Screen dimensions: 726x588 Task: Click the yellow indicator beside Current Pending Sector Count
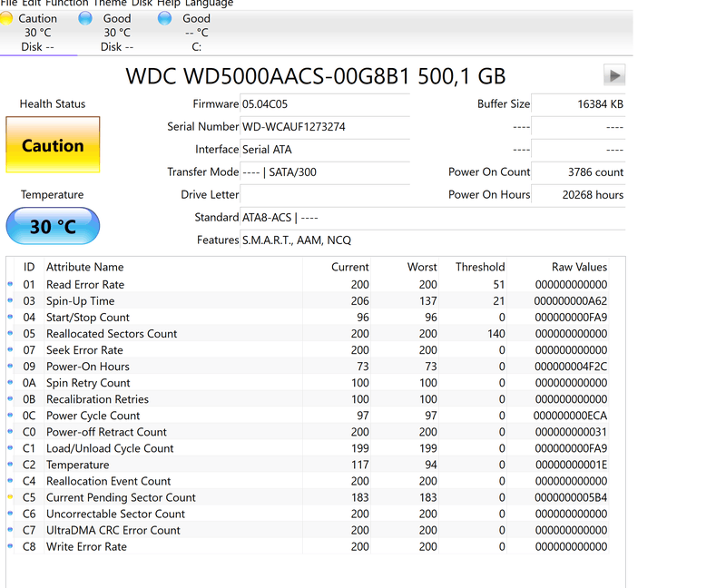click(10, 497)
